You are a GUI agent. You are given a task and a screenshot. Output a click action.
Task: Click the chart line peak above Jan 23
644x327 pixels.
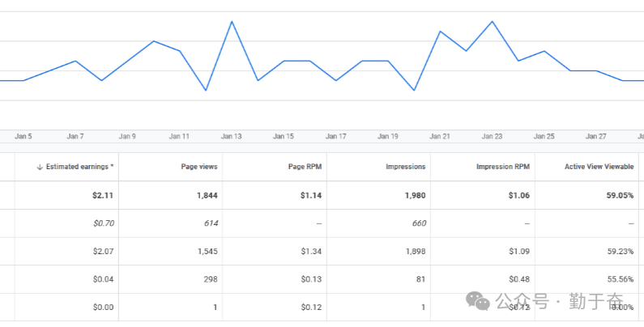click(x=493, y=22)
